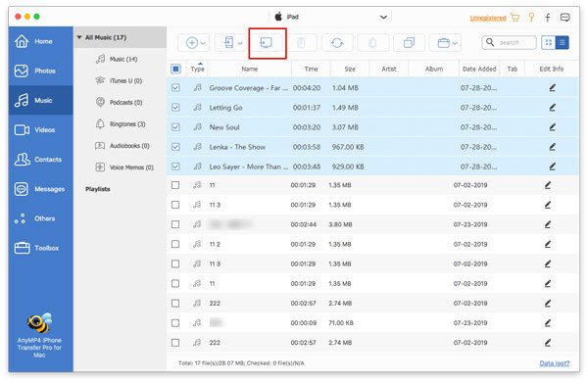588x382 pixels.
Task: Edit info for the 3.80 MB song
Action: (x=548, y=224)
